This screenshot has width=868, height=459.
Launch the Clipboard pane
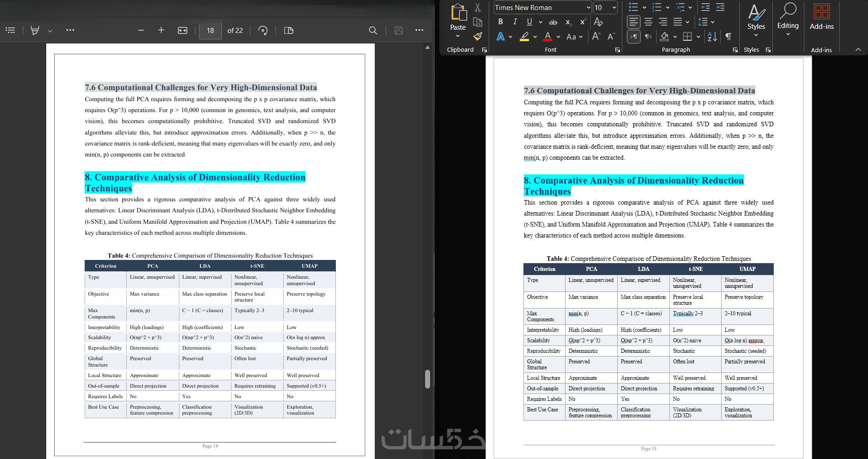[x=485, y=50]
